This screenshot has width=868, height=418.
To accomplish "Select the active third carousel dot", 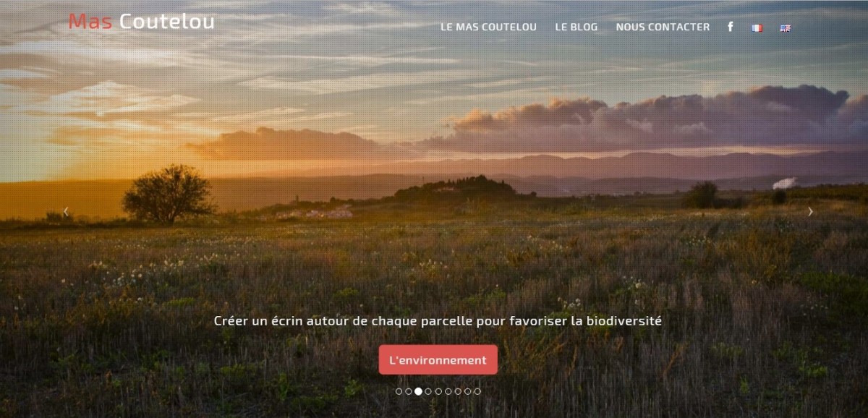I will pos(418,391).
